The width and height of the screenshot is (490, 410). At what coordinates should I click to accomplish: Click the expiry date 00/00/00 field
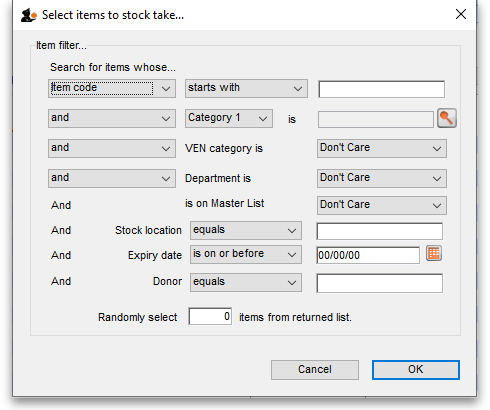coord(368,255)
